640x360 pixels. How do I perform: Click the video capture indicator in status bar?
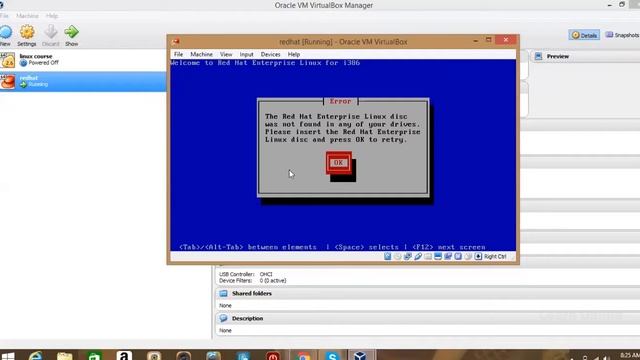[x=448, y=256]
